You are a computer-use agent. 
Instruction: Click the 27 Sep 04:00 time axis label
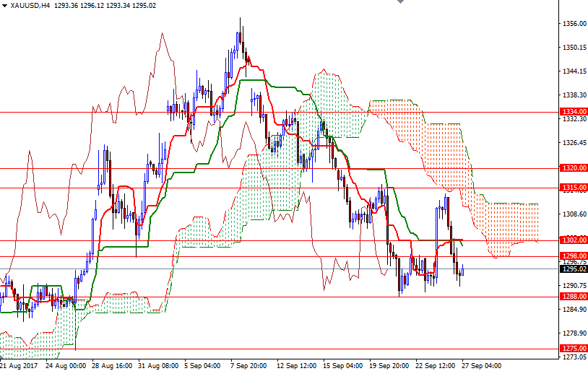coord(482,365)
